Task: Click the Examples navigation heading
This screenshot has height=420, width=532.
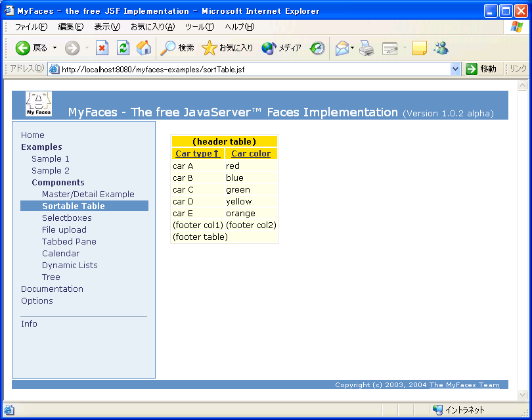Action: [41, 147]
